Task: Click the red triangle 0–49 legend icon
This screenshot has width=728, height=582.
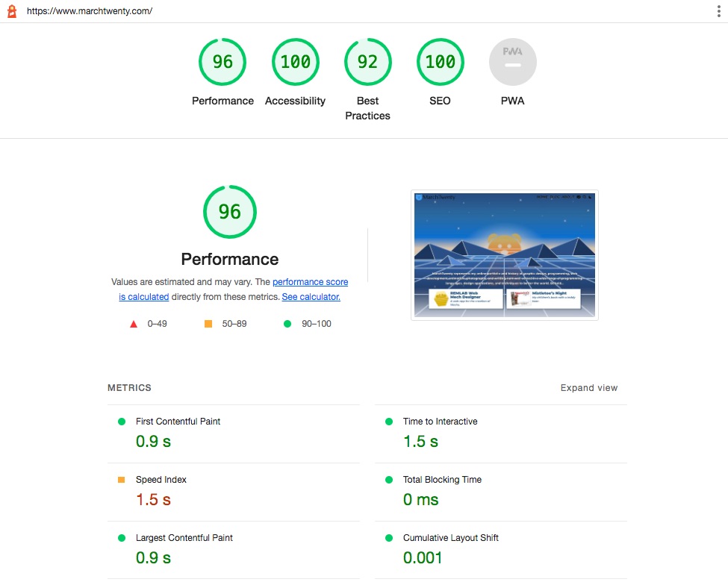Action: click(x=134, y=324)
